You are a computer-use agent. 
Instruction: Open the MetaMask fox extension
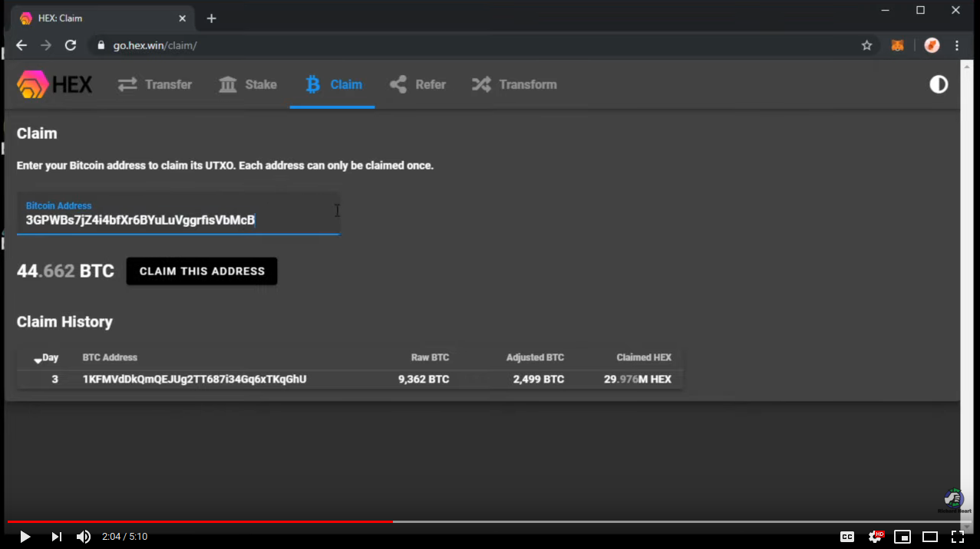pyautogui.click(x=897, y=45)
